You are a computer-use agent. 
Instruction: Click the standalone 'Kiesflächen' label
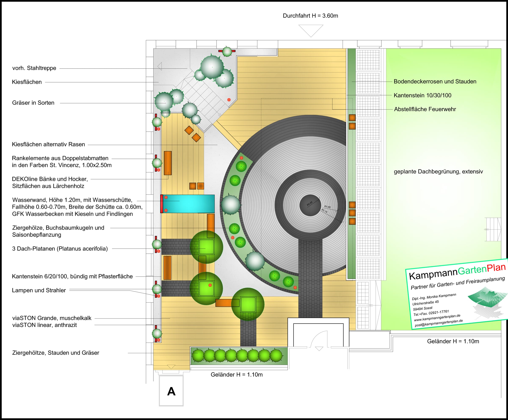pyautogui.click(x=27, y=82)
